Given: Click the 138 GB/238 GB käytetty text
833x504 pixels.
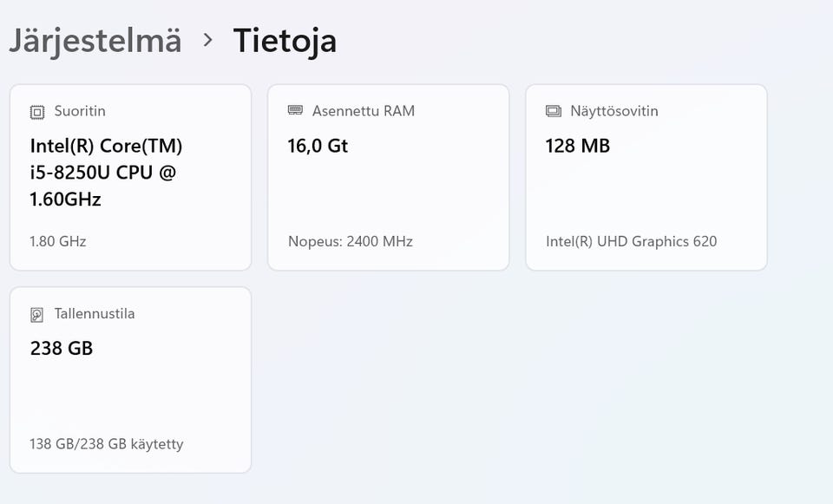Looking at the screenshot, I should [107, 444].
